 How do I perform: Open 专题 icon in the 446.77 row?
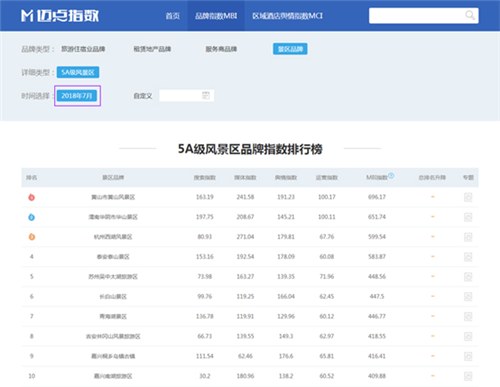(x=468, y=317)
